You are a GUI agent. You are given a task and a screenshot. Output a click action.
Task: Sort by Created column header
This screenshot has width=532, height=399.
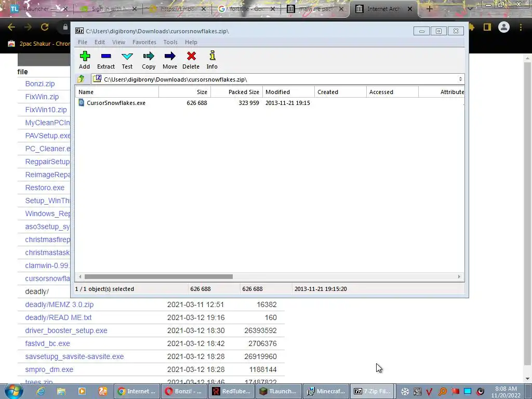tap(340, 92)
